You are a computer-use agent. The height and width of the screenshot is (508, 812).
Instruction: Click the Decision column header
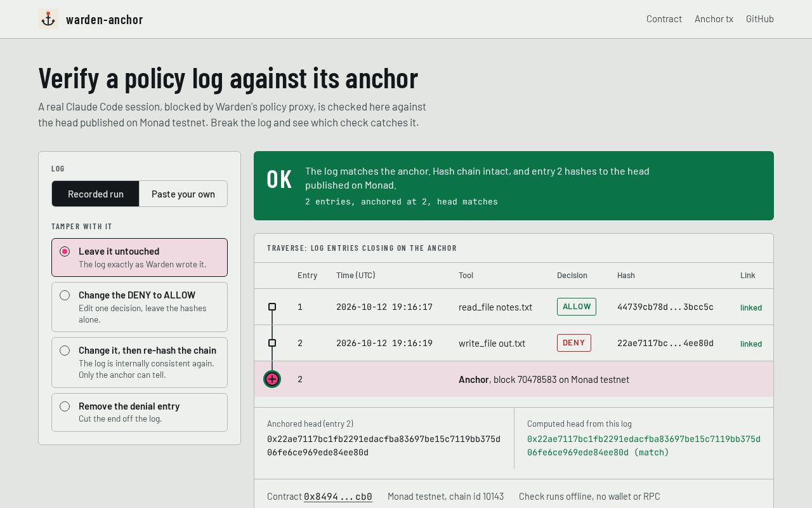pos(572,275)
